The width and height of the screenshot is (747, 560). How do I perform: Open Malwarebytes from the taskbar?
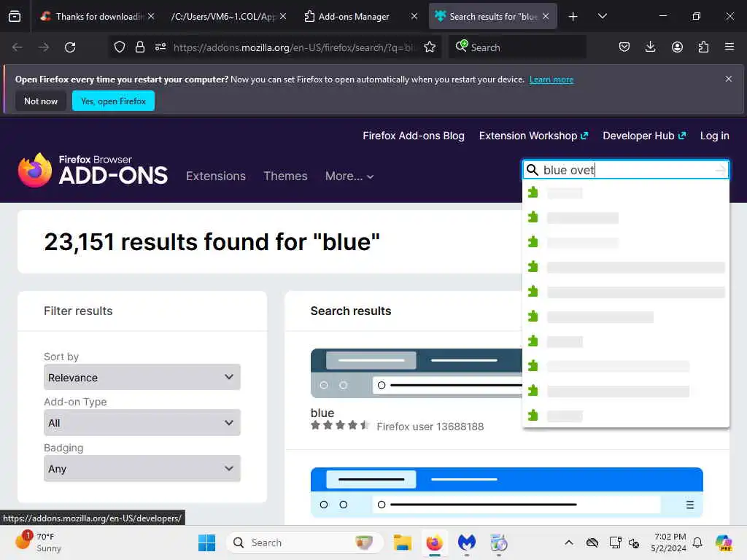point(466,542)
